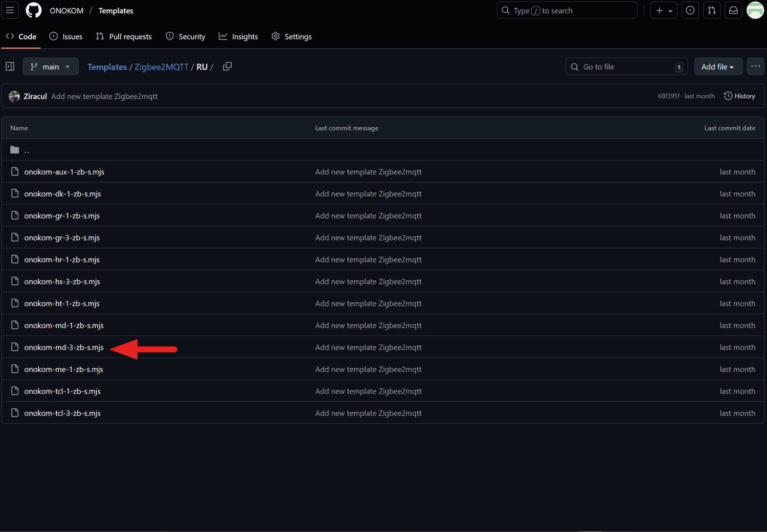Switch to the Security tab

186,37
